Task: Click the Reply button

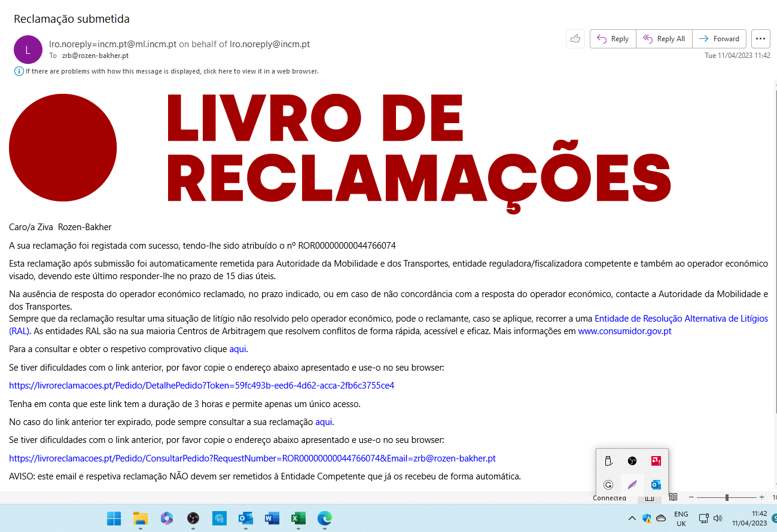Action: coord(613,38)
